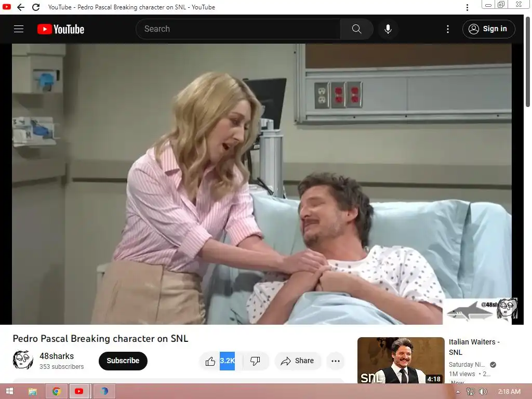This screenshot has height=399, width=532.
Task: Start voice search with microphone icon
Action: coord(388,29)
